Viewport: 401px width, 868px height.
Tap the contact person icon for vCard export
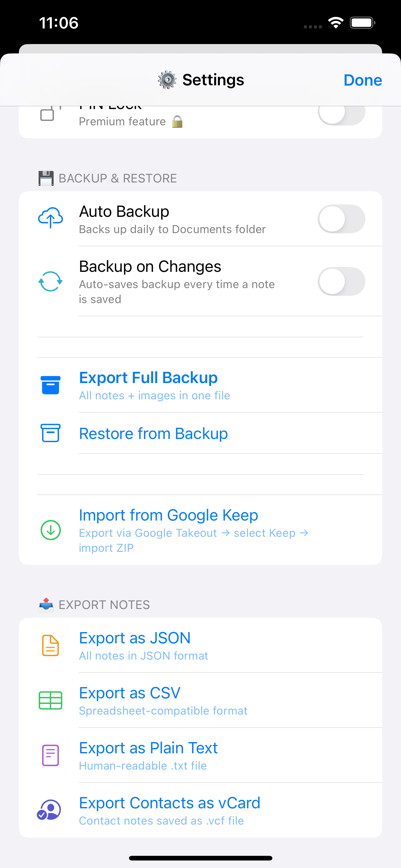tap(49, 810)
